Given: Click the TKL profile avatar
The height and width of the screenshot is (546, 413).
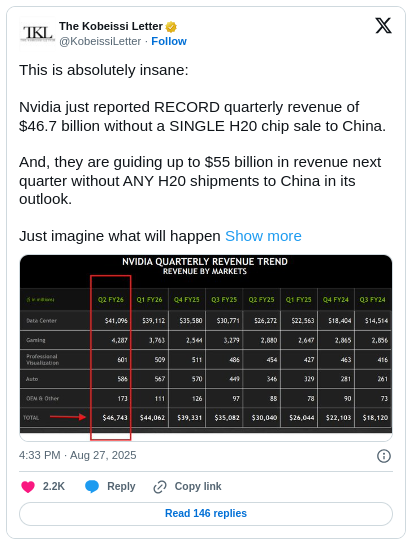Looking at the screenshot, I should [37, 34].
